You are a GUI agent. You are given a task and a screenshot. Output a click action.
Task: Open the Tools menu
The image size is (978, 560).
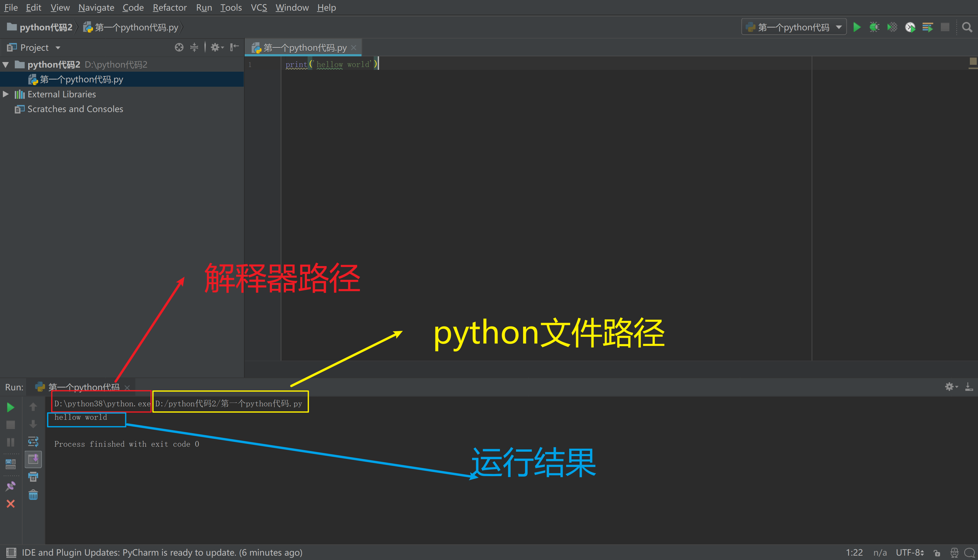click(x=231, y=7)
